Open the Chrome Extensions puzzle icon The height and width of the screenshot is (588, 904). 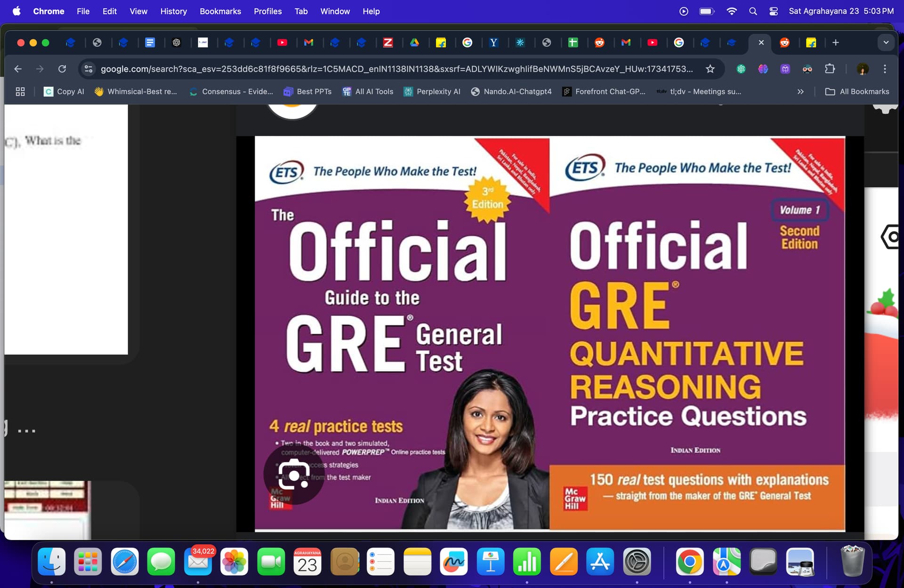[830, 69]
